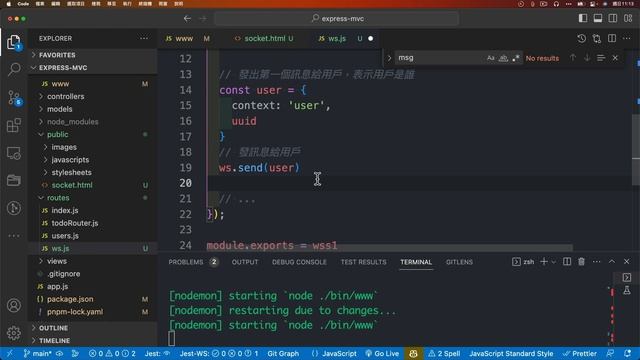This screenshot has width=640, height=360.
Task: Expand find widget to show replace
Action: tap(389, 58)
